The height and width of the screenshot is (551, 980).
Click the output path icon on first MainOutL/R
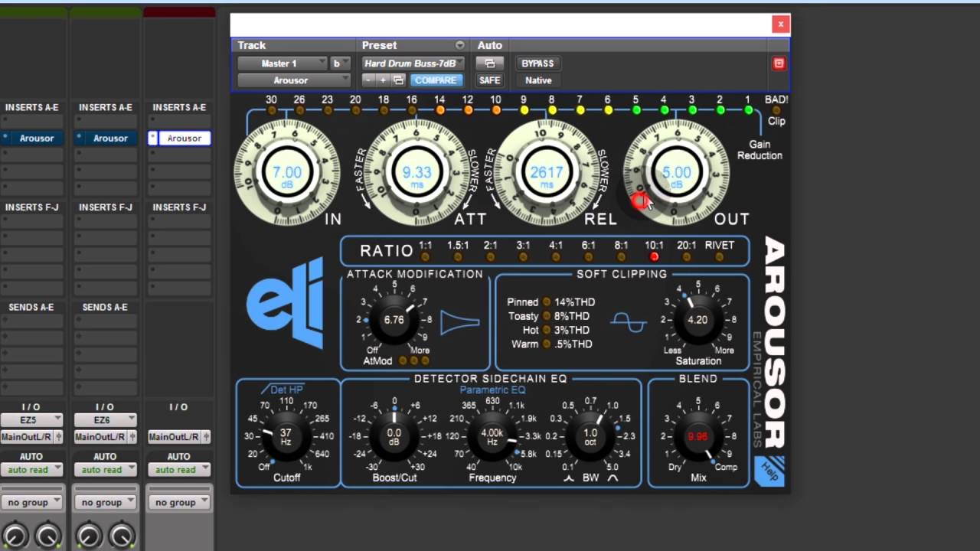(58, 437)
